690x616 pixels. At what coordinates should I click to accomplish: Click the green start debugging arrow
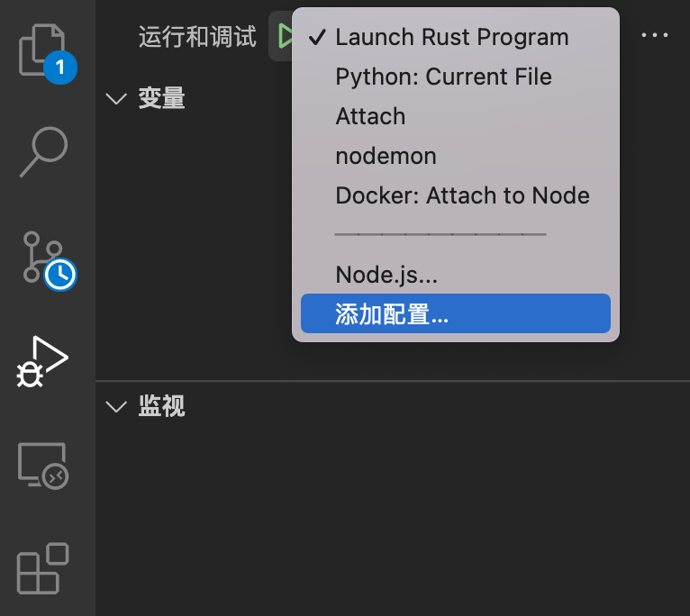pyautogui.click(x=286, y=36)
